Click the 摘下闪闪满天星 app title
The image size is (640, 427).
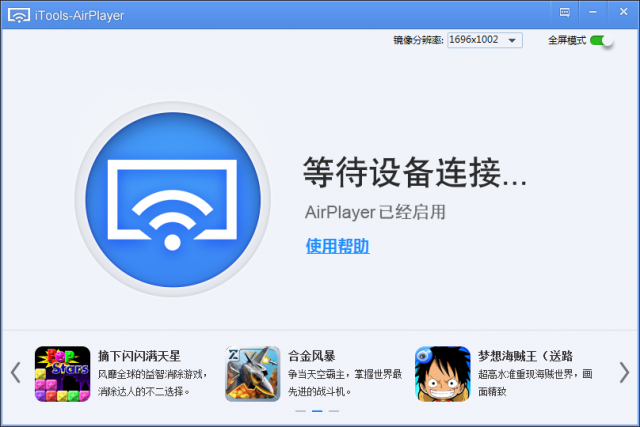tap(139, 356)
